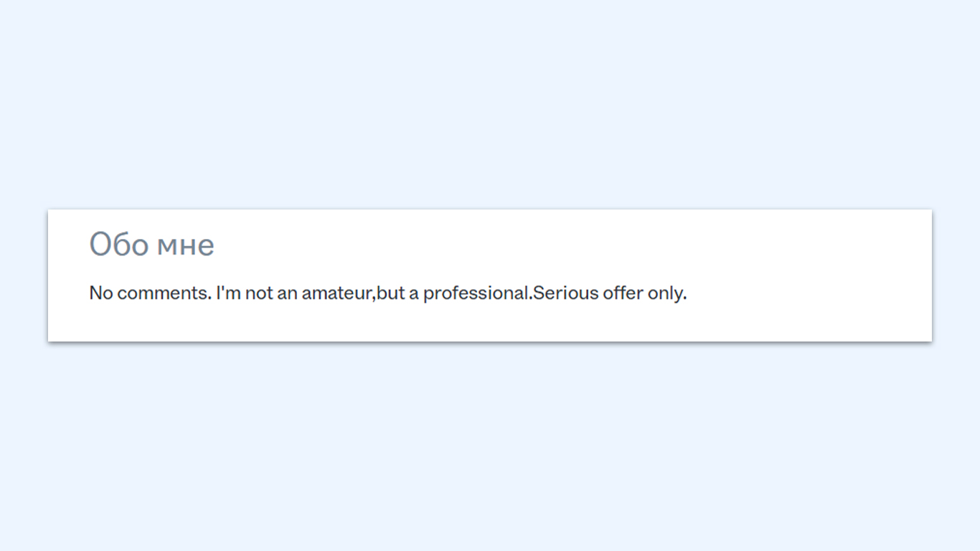
Task: Click the word "Serious" in the bio
Action: [x=565, y=293]
